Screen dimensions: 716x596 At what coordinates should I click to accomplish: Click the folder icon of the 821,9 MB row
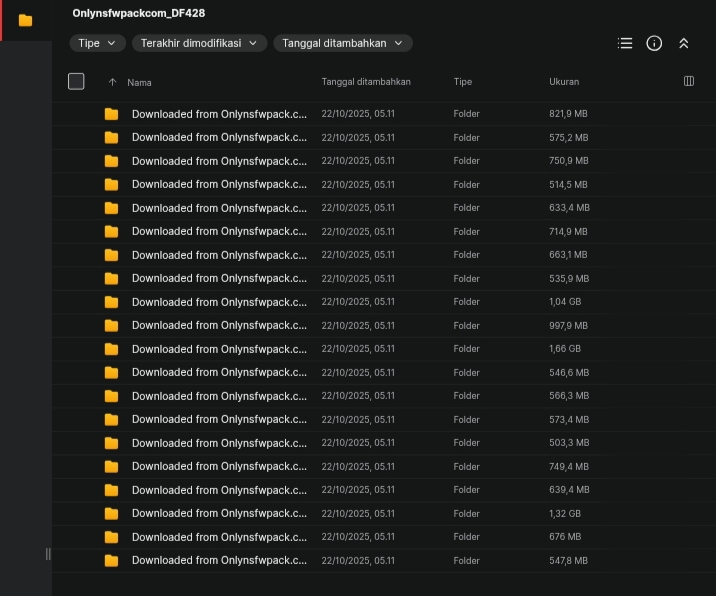click(111, 114)
